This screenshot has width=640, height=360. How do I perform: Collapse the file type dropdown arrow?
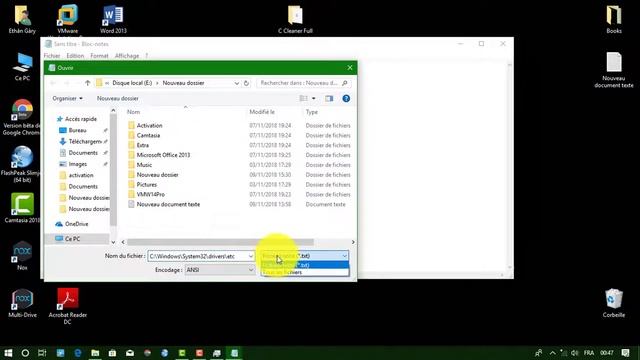(344, 256)
